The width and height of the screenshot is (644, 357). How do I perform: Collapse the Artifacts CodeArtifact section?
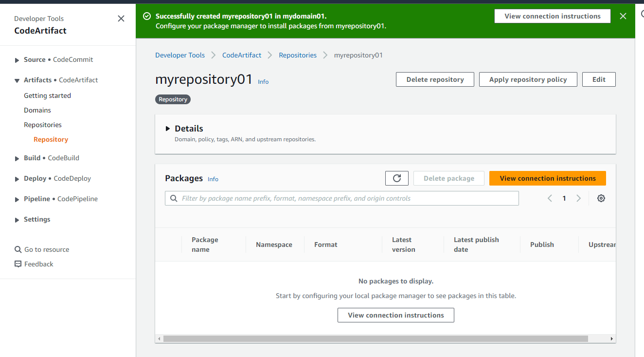pos(18,80)
